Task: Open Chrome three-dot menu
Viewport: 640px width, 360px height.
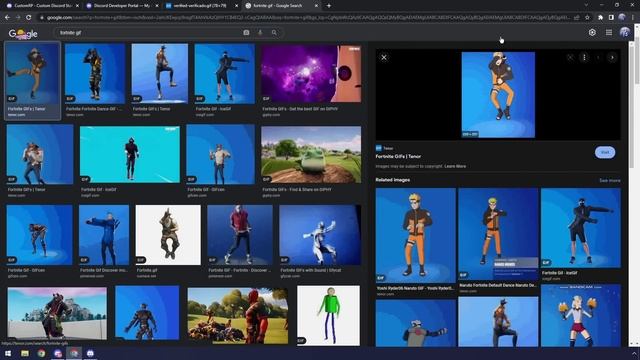Action: pos(633,18)
